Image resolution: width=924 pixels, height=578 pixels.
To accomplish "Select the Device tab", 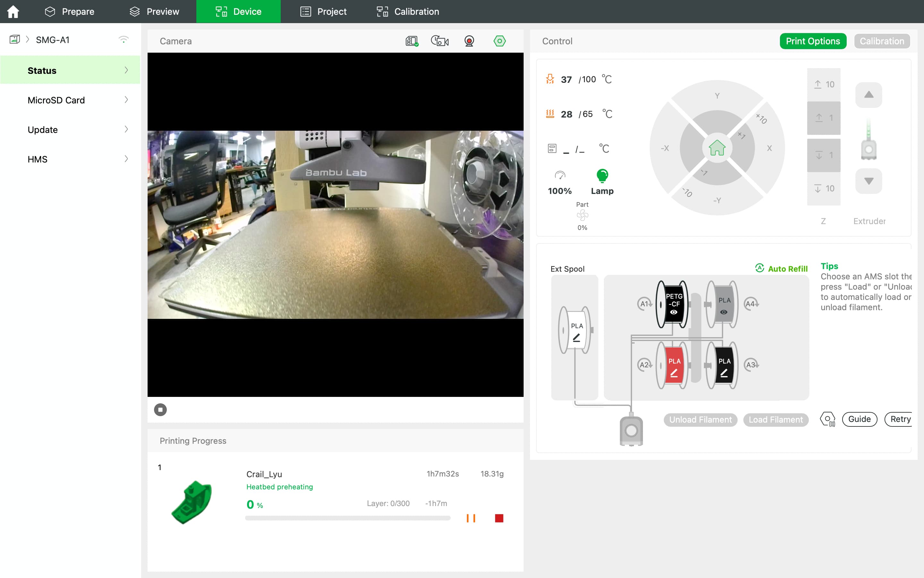I will pos(238,12).
